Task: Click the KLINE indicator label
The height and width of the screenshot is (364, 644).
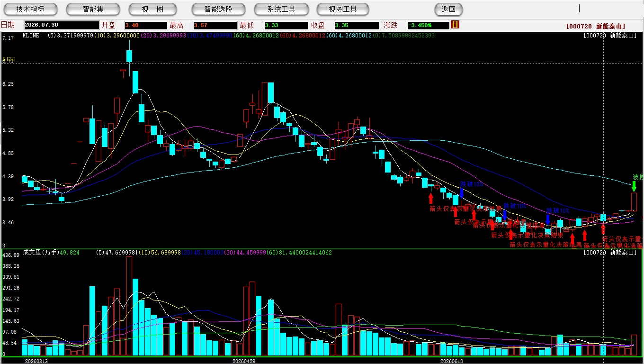Action: pos(31,35)
